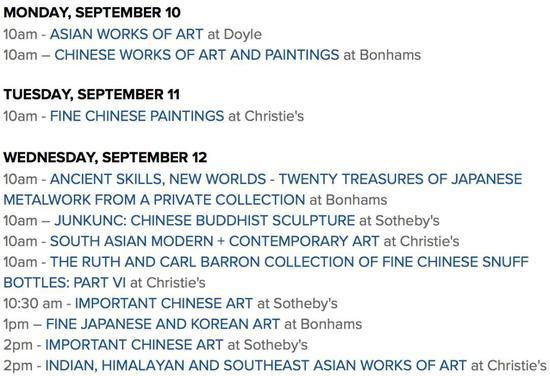The height and width of the screenshot is (376, 550).
Task: Click the Tuesday, September 11 heading
Action: click(x=92, y=95)
